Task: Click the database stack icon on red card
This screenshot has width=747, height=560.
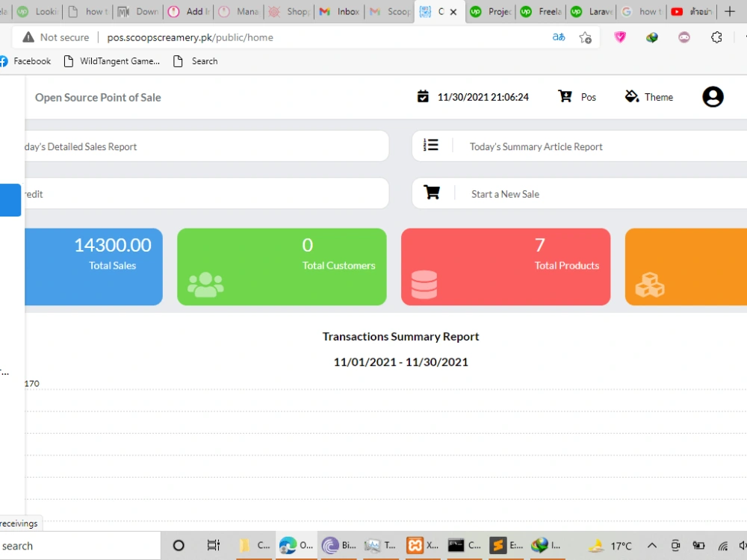Action: [424, 284]
